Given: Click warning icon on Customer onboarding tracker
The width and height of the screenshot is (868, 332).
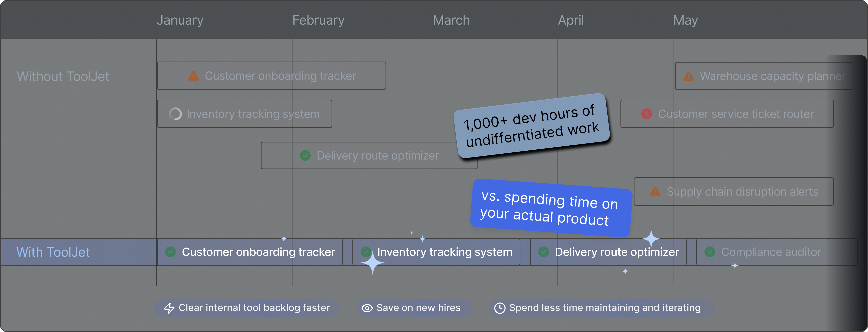Looking at the screenshot, I should [193, 76].
